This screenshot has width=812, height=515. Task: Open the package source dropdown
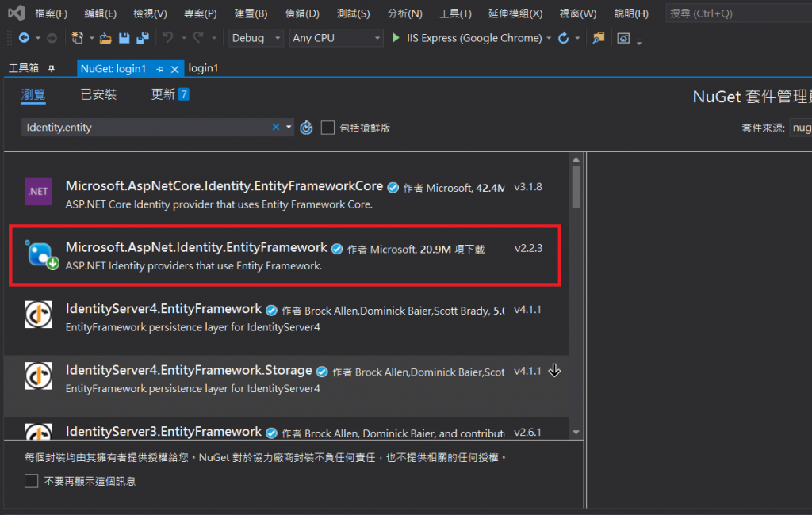(x=801, y=128)
